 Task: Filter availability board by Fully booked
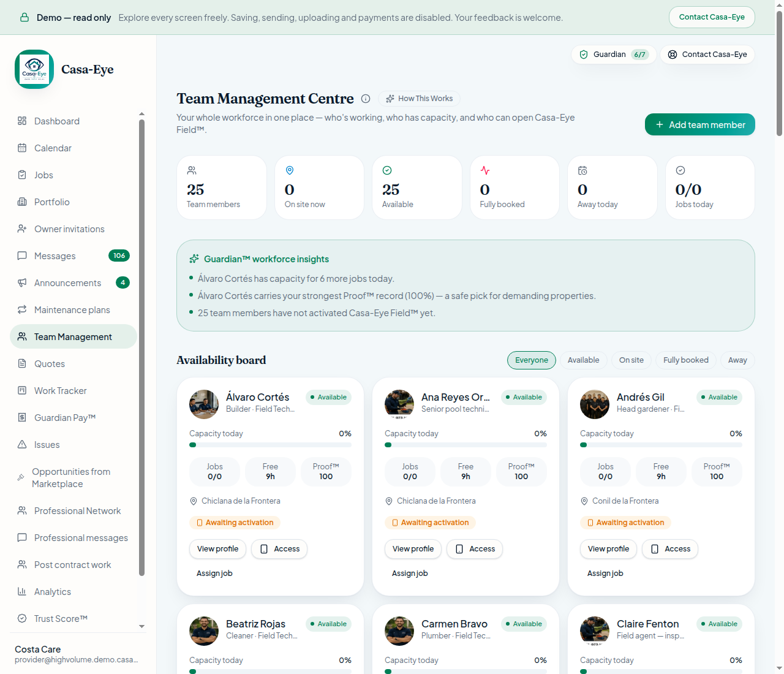point(686,360)
